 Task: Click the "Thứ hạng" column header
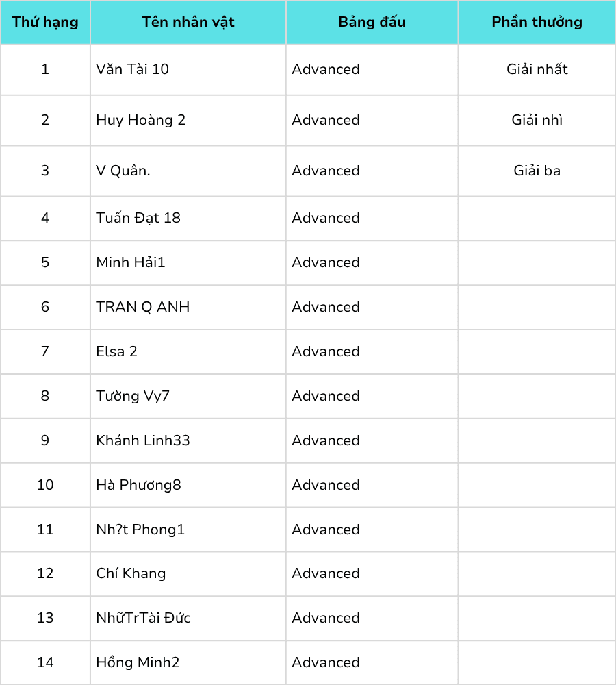click(x=45, y=22)
